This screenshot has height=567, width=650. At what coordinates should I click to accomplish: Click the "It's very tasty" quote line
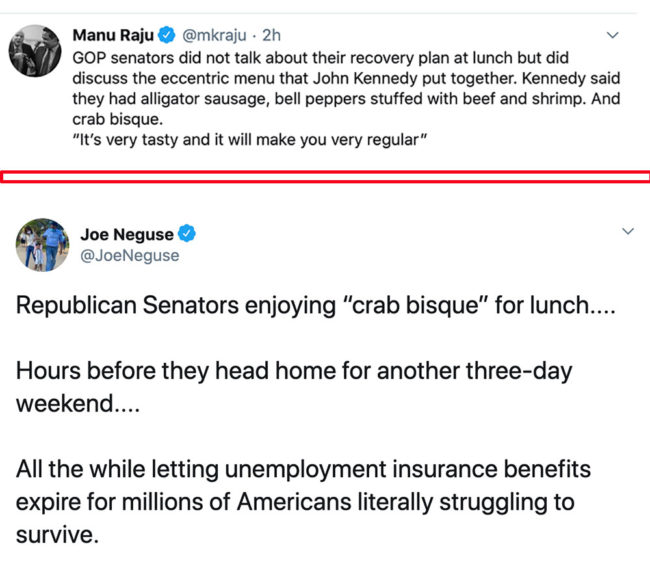250,137
